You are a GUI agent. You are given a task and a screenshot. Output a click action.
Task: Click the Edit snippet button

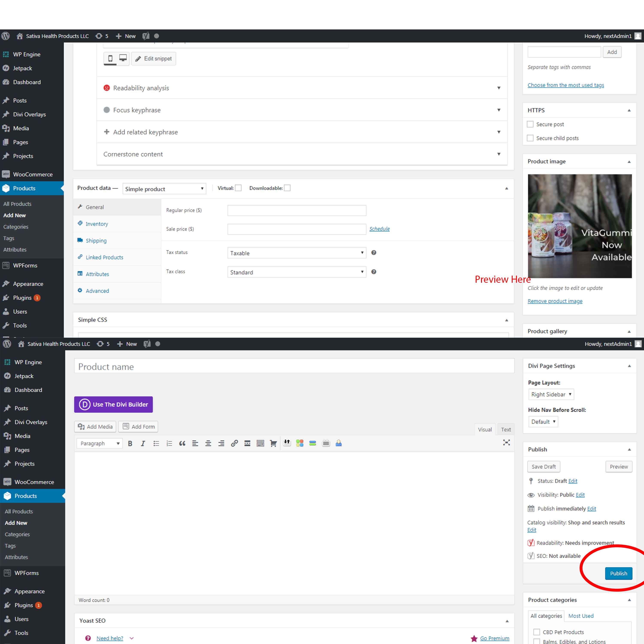click(x=154, y=59)
